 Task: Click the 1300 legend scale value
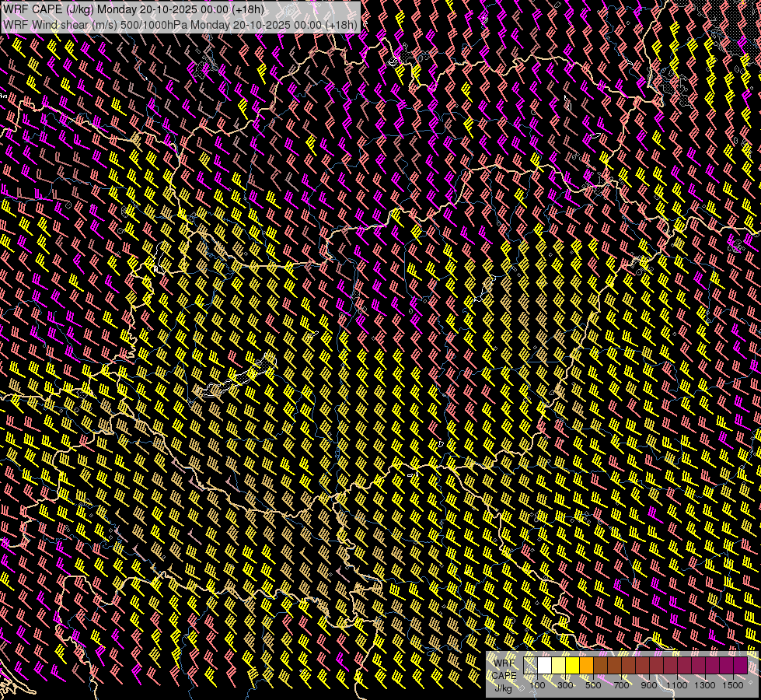tap(705, 685)
